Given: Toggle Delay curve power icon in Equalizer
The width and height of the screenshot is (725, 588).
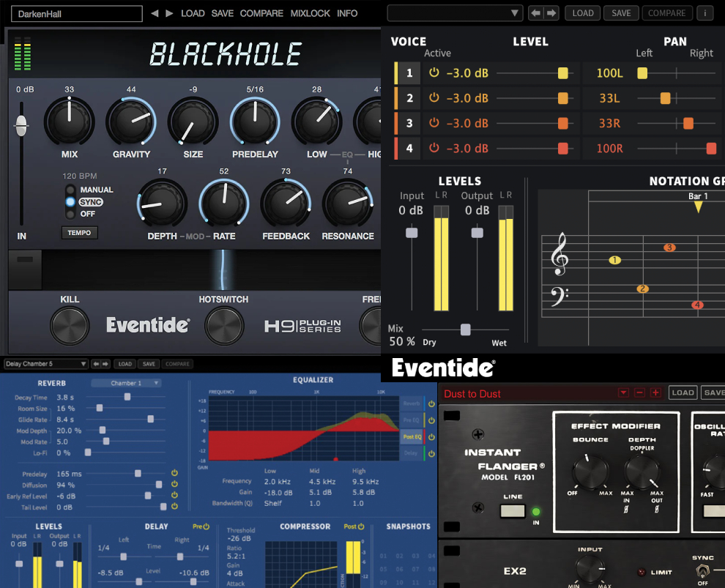Looking at the screenshot, I should [x=431, y=453].
